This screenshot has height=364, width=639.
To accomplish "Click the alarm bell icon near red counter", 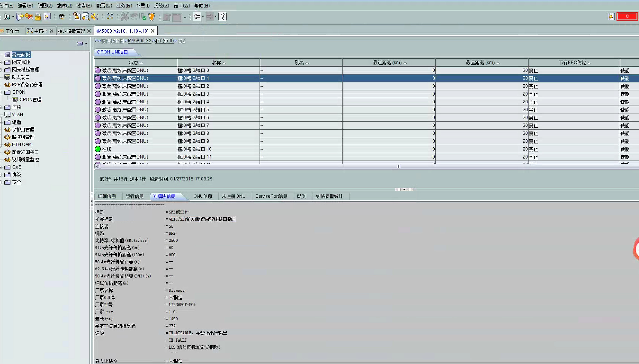I will pyautogui.click(x=611, y=17).
